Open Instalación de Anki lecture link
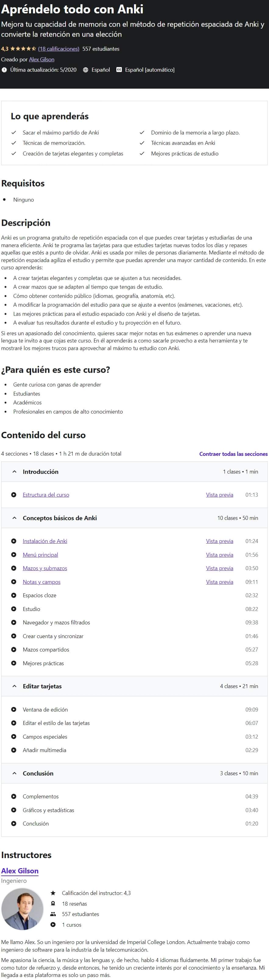Image resolution: width=269 pixels, height=980 pixels. 45,541
